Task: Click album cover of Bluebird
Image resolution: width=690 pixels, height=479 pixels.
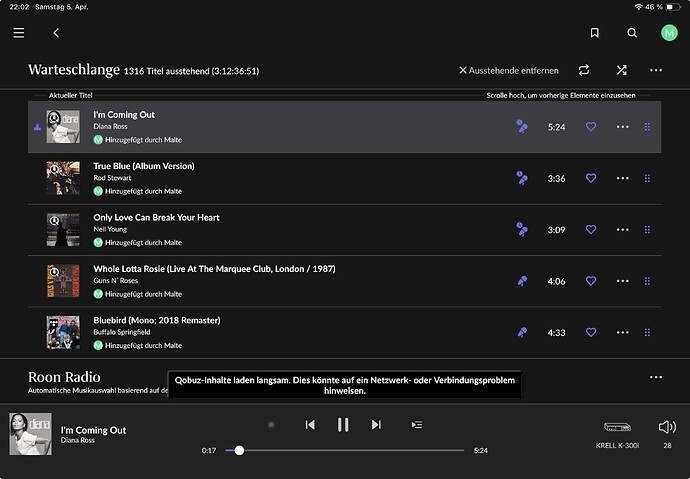Action: point(63,332)
